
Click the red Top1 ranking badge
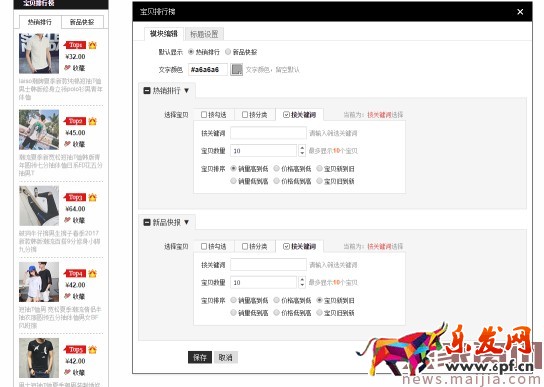click(x=75, y=45)
